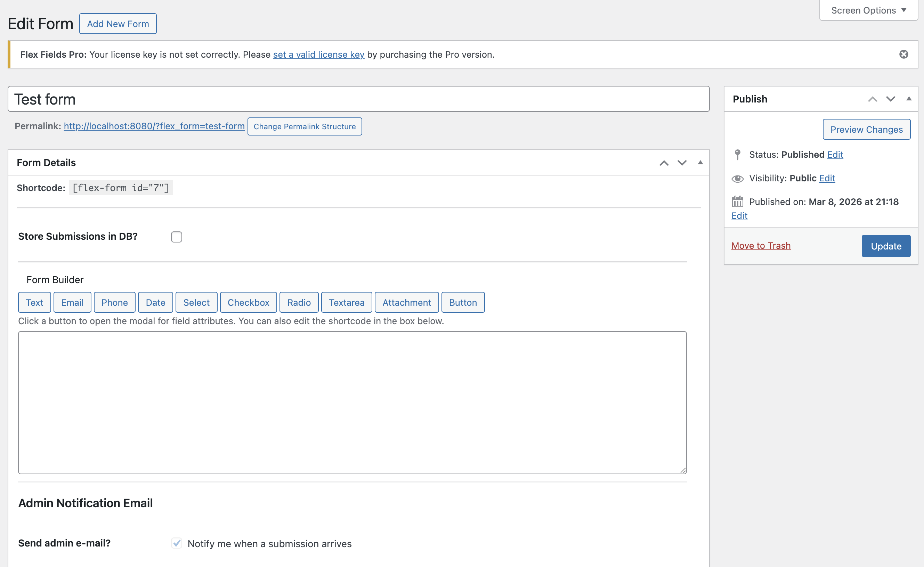
Task: Click Preview Changes
Action: tap(867, 129)
